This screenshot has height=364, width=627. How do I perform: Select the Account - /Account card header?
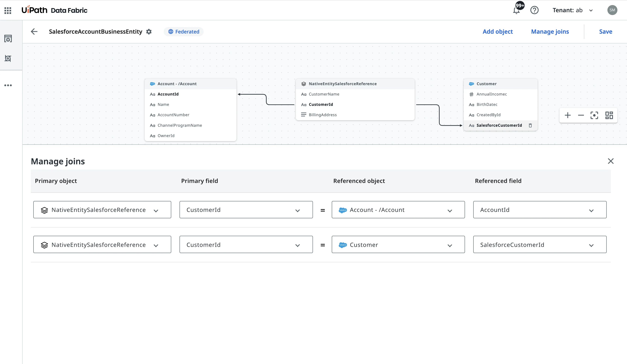pyautogui.click(x=190, y=84)
